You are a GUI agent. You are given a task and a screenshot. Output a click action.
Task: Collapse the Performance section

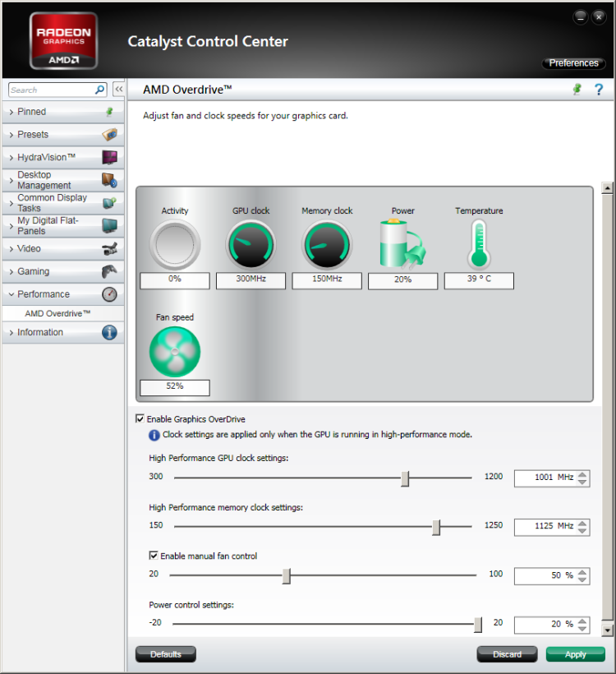click(62, 294)
